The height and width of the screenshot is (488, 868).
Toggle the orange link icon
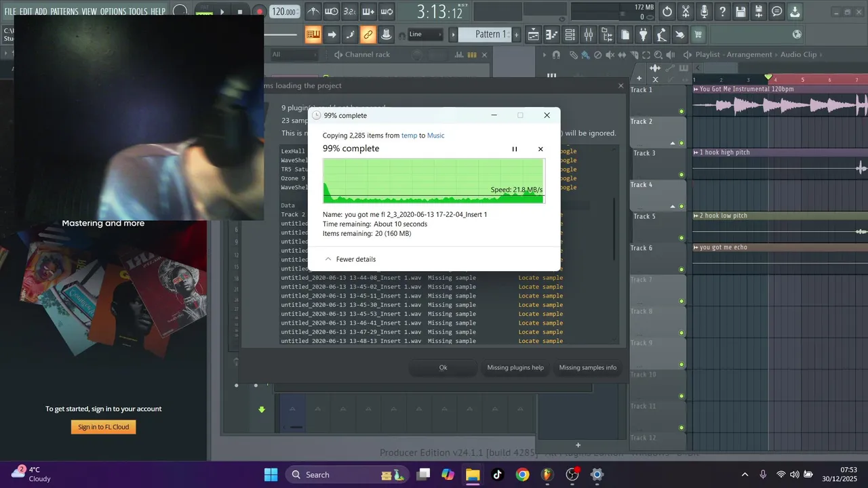tap(368, 35)
